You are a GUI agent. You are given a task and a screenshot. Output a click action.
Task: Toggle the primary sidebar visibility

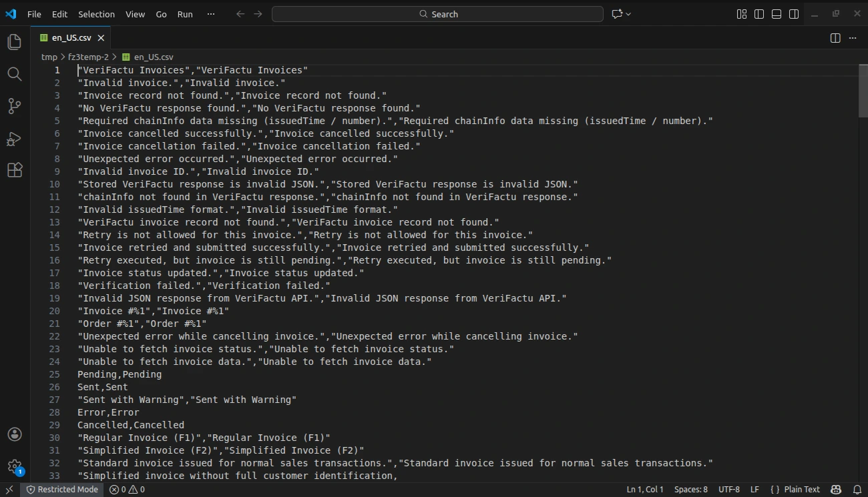click(x=758, y=13)
